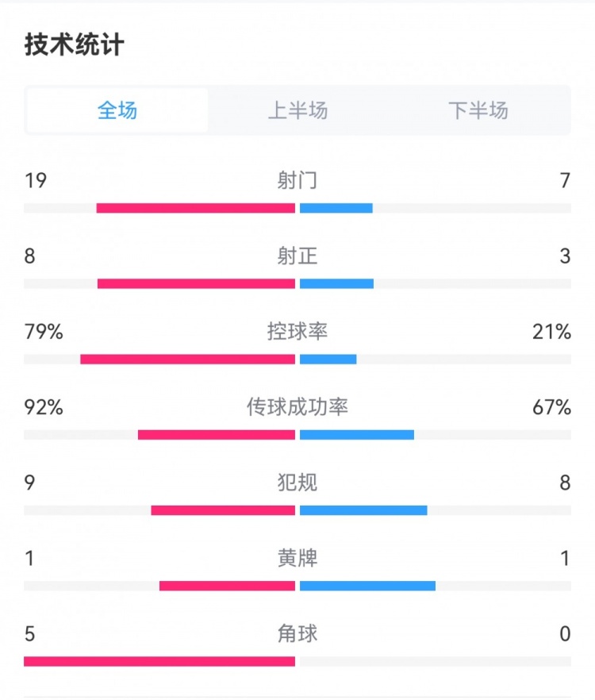The width and height of the screenshot is (595, 700).
Task: Click the 射门 stat label
Action: coord(297,181)
